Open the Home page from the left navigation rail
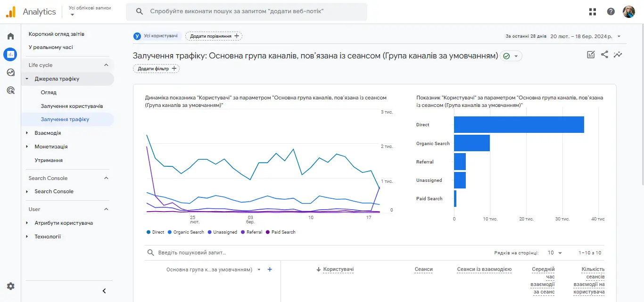The image size is (644, 302). point(10,35)
